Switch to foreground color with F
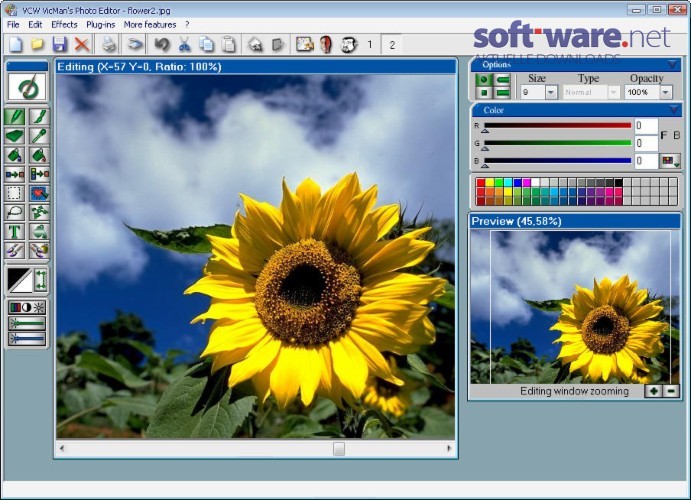Image resolution: width=691 pixels, height=500 pixels. click(664, 135)
